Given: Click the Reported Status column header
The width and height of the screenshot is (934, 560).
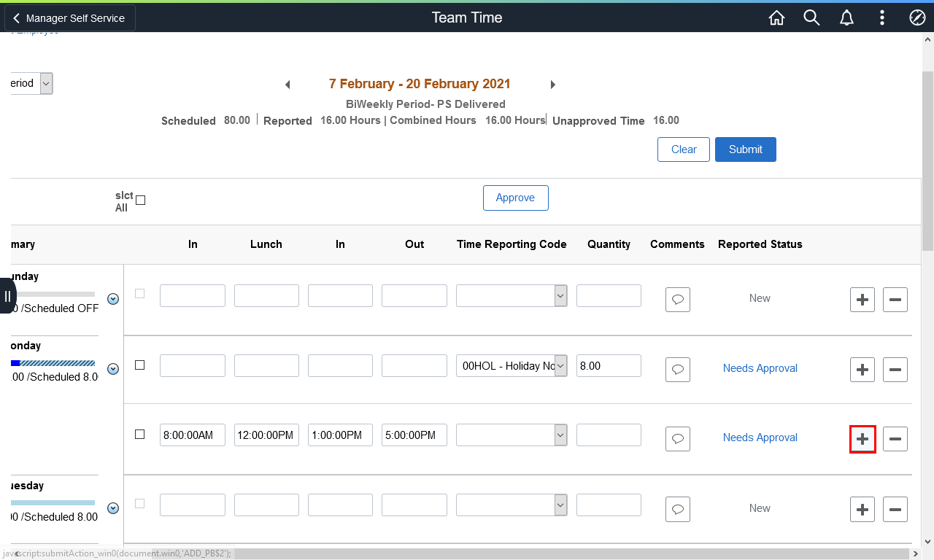Looking at the screenshot, I should pos(760,244).
